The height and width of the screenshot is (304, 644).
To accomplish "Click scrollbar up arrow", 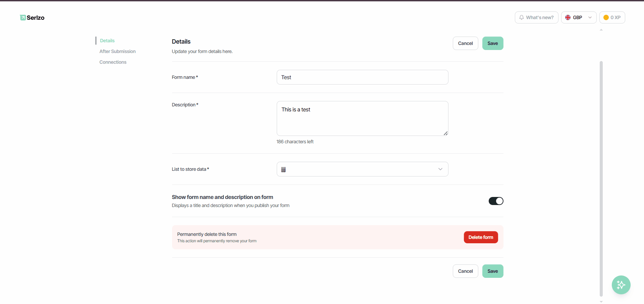I will 601,30.
